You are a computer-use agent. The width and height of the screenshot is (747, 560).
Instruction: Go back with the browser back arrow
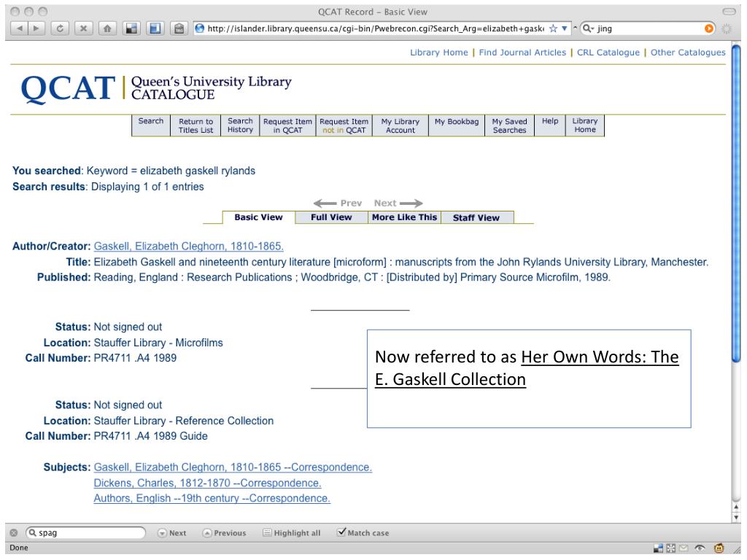click(x=19, y=28)
